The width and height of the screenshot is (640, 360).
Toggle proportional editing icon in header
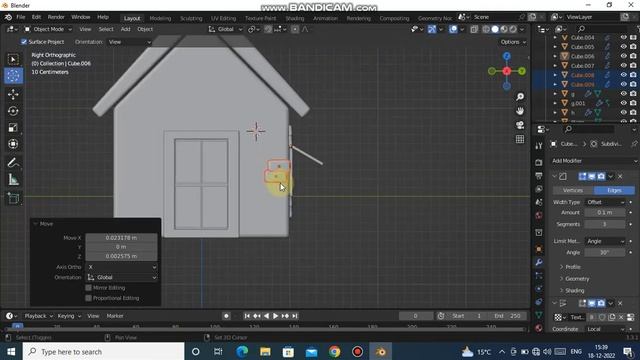(x=295, y=29)
